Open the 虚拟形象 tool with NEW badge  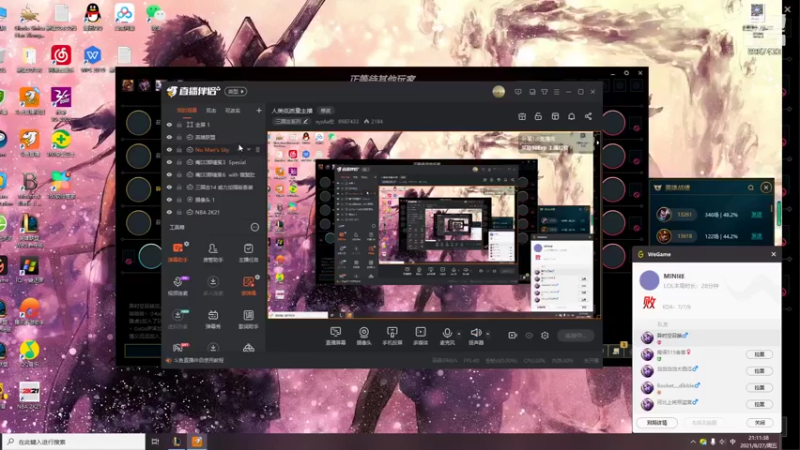point(178,319)
